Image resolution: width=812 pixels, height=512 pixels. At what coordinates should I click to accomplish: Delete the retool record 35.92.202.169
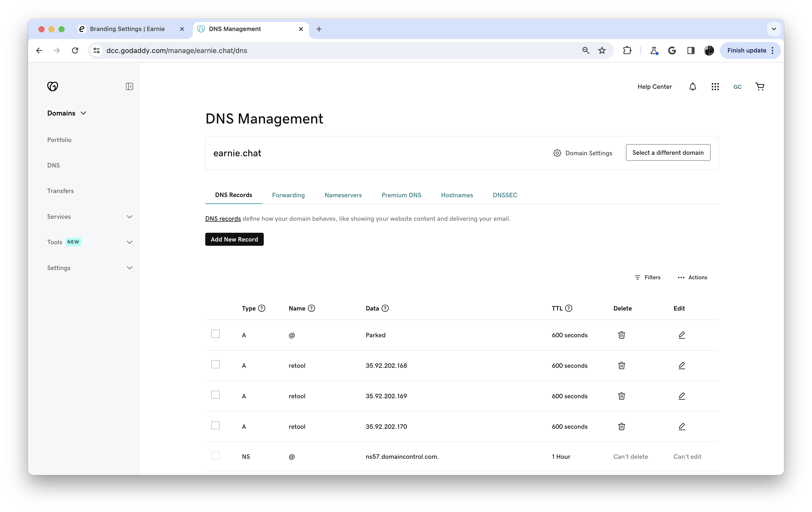tap(621, 396)
